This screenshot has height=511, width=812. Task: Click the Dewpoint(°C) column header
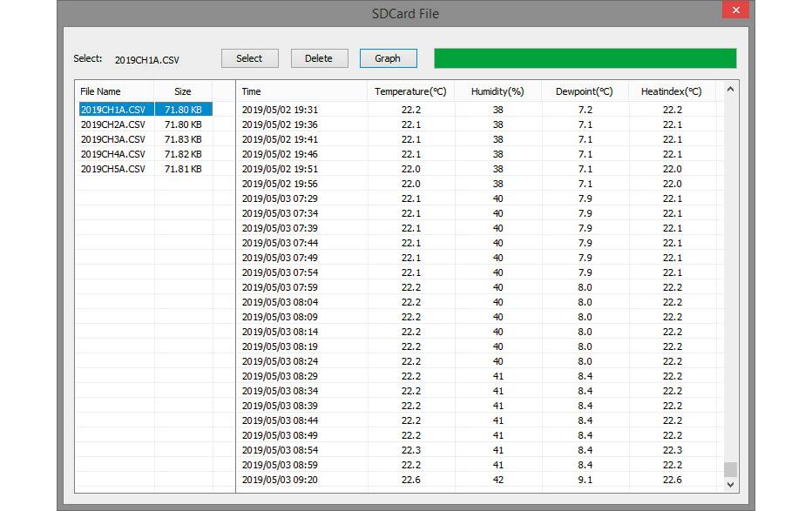tap(585, 91)
